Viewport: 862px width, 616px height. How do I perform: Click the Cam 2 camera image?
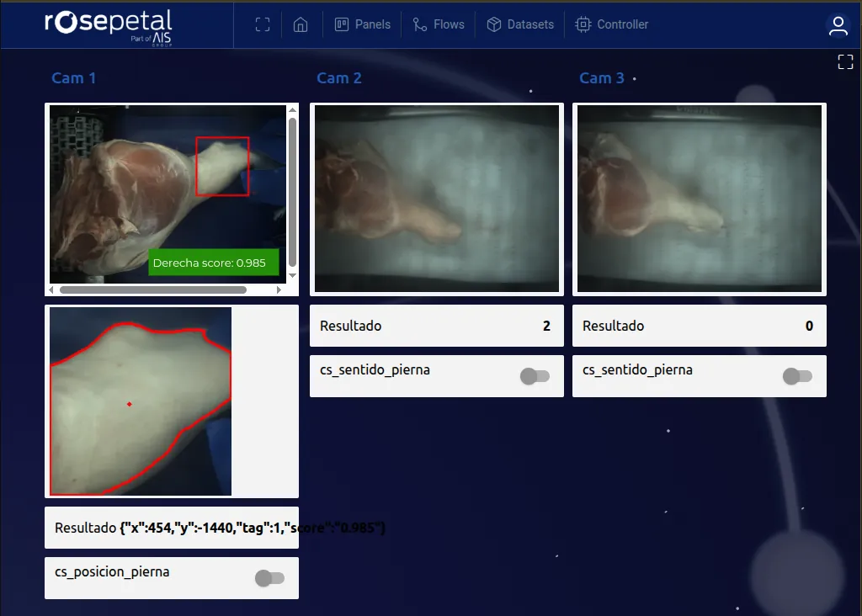coord(436,199)
